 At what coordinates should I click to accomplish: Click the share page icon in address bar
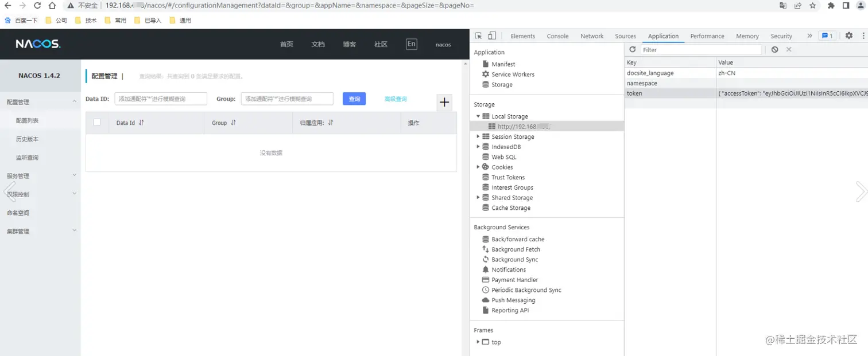(798, 6)
